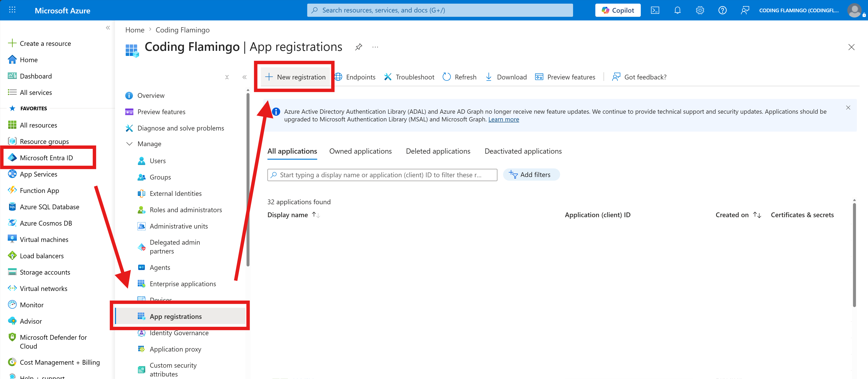The width and height of the screenshot is (868, 379).
Task: Open Enterprise applications
Action: 177,284
